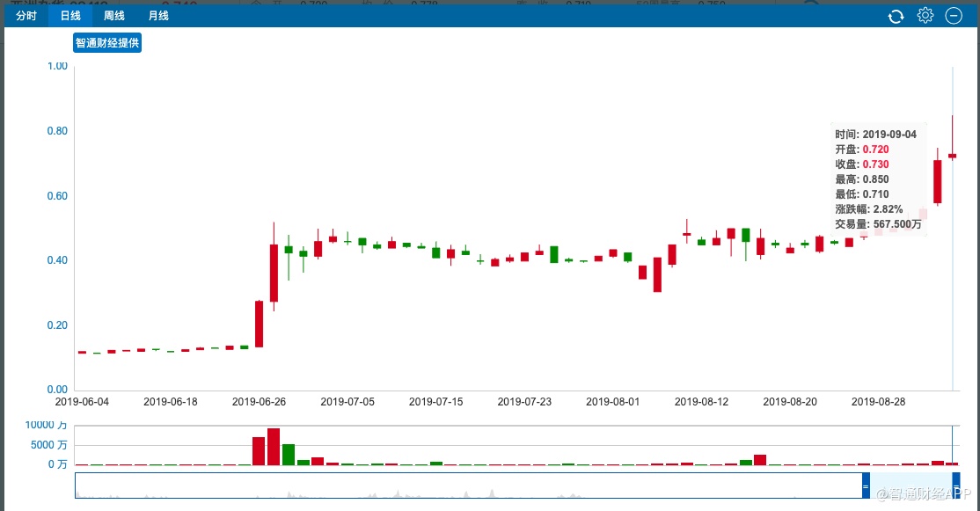Click the refresh icon in header
980x511 pixels.
click(896, 16)
